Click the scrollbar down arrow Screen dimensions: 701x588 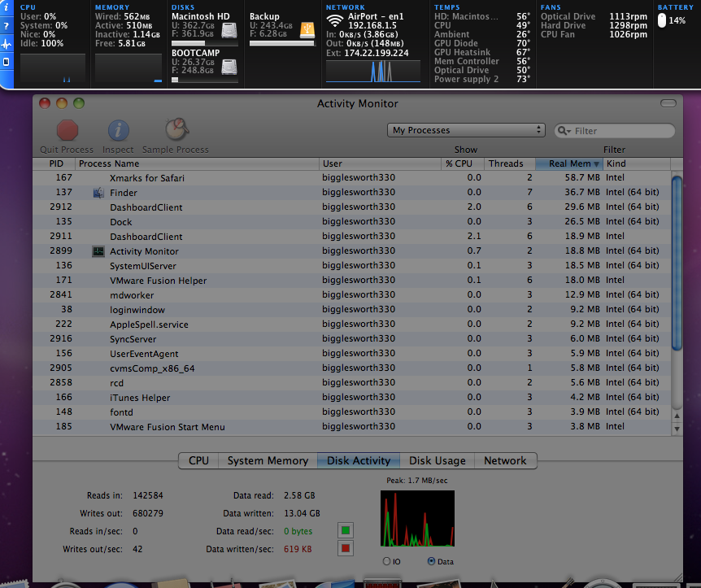click(677, 429)
